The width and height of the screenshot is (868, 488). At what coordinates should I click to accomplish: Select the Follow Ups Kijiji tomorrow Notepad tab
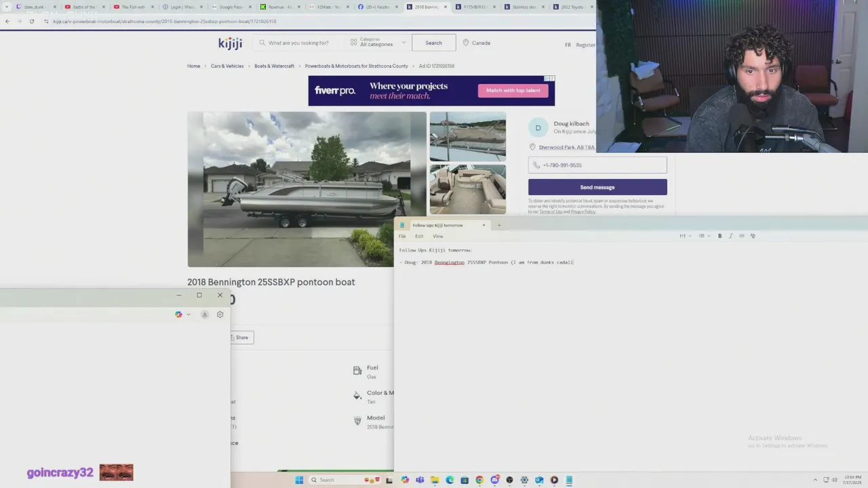[x=438, y=225]
